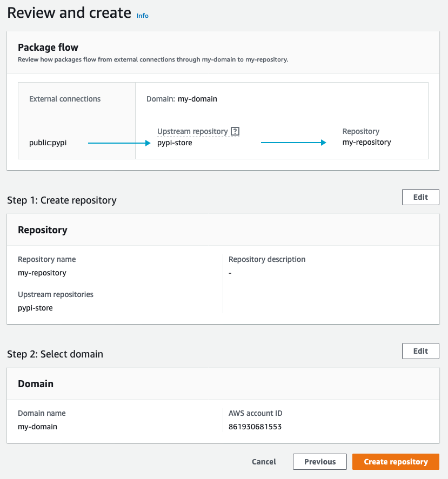Viewport: 448px width, 479px height.
Task: Click the Domain section header
Action: click(x=35, y=383)
